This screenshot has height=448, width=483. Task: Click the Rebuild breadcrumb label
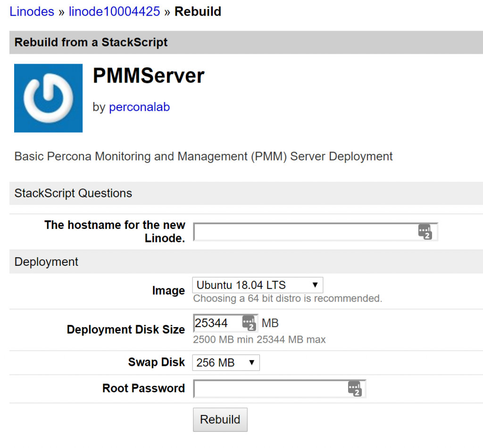click(198, 11)
